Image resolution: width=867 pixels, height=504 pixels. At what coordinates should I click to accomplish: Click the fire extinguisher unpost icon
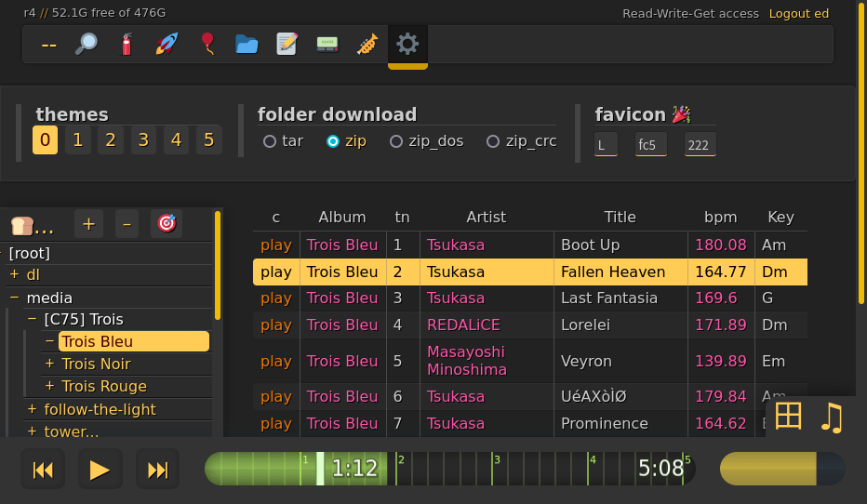pyautogui.click(x=127, y=44)
